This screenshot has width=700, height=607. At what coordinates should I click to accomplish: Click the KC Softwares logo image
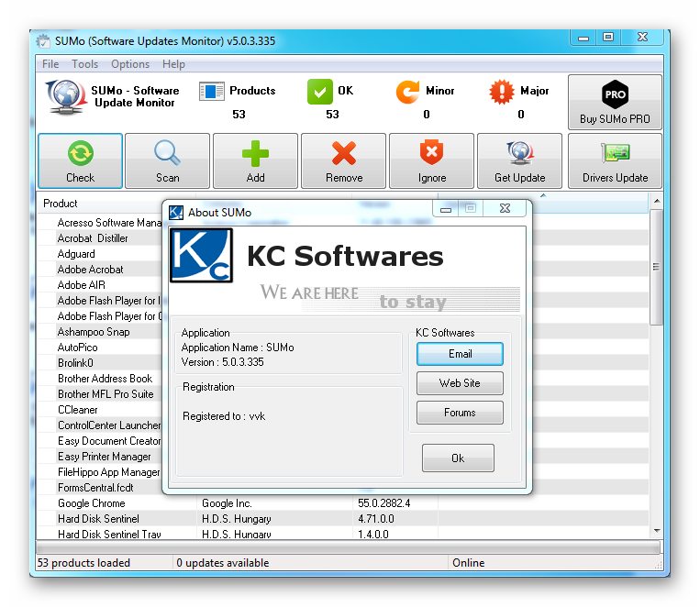coord(202,255)
